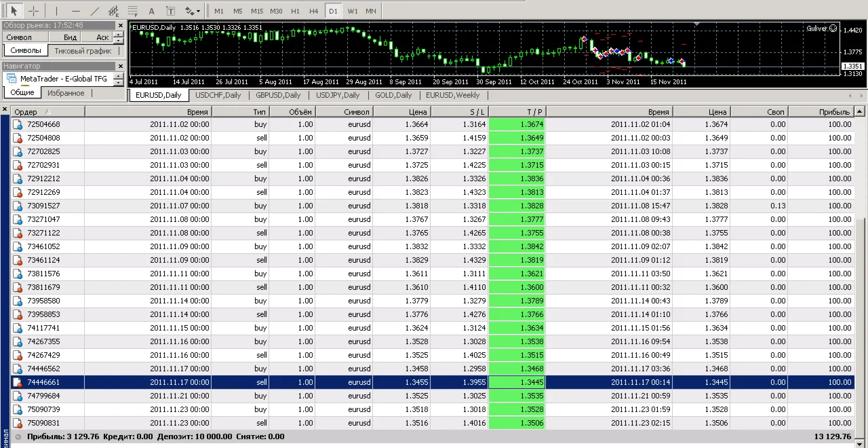Switch timeframe to H1
This screenshot has height=448, width=868.
tap(295, 11)
